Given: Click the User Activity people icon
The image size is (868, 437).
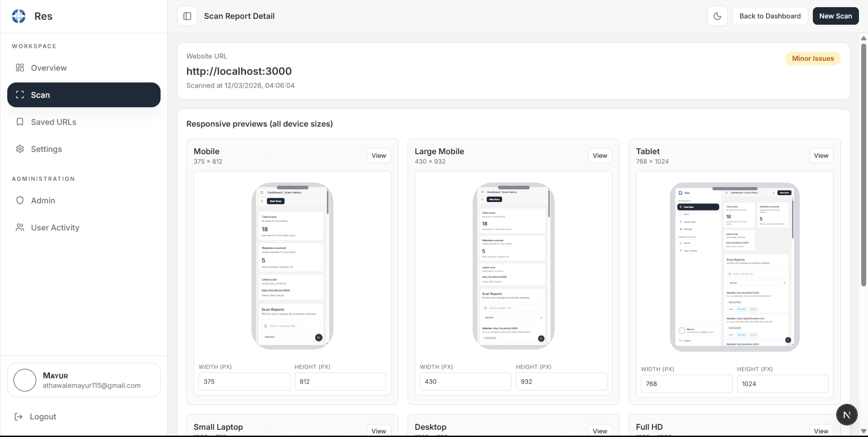Looking at the screenshot, I should 19,227.
